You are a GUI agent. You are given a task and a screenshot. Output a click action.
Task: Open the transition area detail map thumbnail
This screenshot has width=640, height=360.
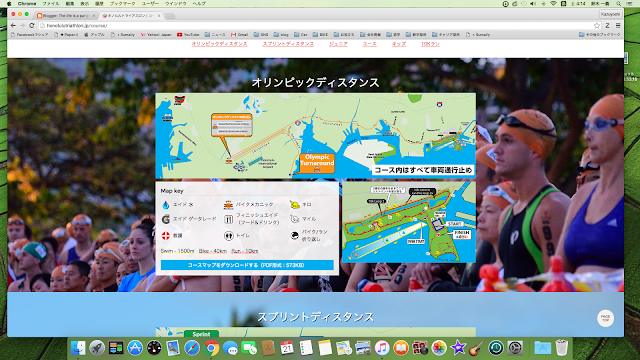tap(409, 222)
